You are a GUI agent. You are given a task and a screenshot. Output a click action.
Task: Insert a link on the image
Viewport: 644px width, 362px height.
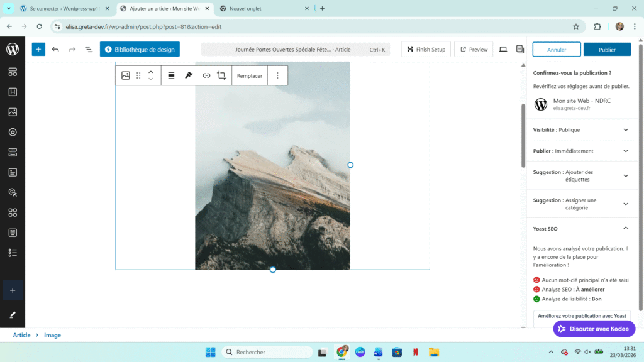click(x=206, y=75)
